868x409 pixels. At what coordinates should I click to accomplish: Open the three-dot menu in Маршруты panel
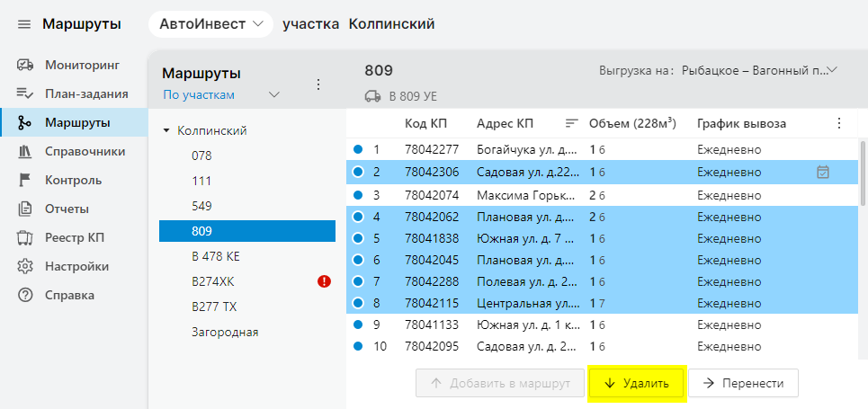(318, 84)
